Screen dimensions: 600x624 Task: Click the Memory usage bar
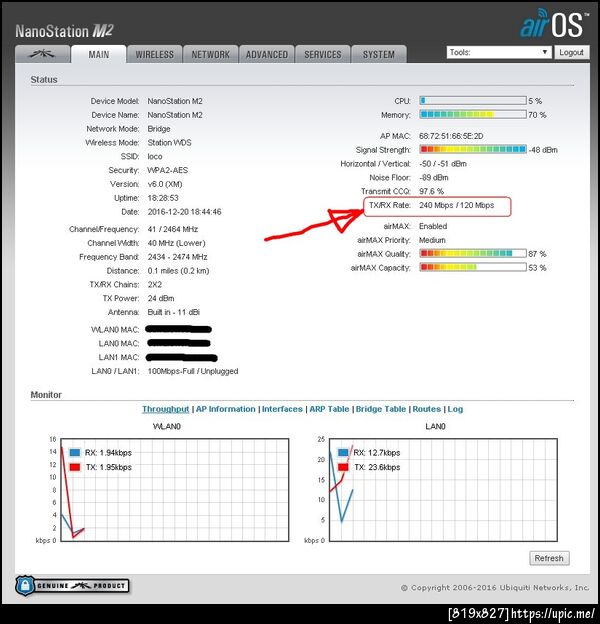coord(473,115)
